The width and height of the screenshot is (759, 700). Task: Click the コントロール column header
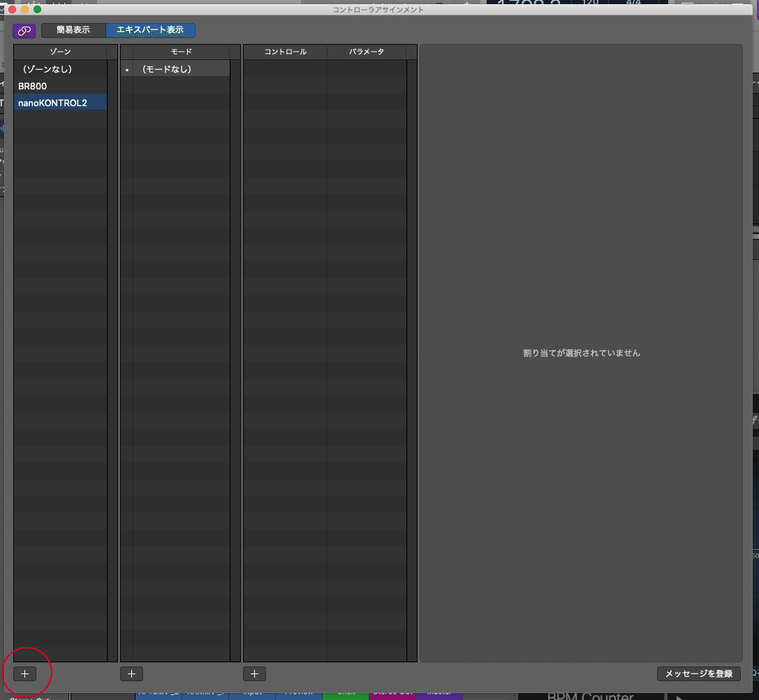[x=285, y=52]
